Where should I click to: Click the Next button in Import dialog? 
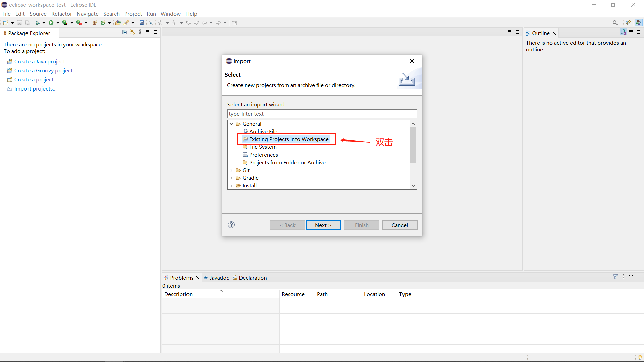pyautogui.click(x=323, y=225)
